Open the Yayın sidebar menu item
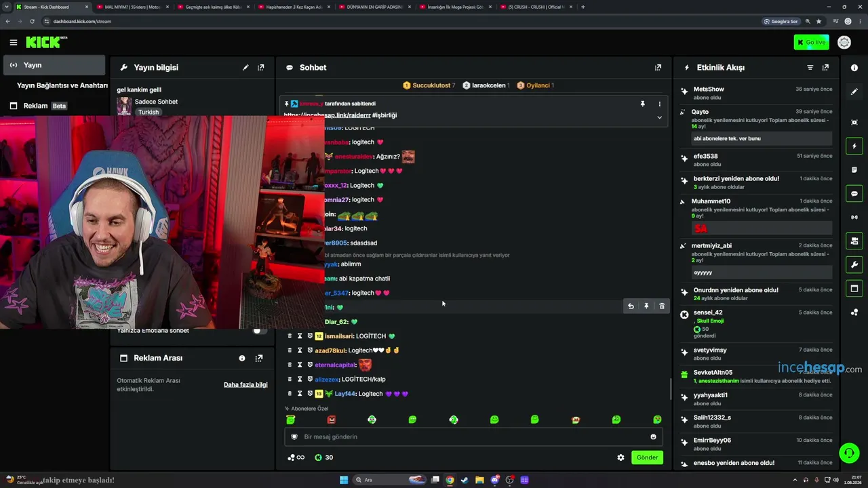This screenshot has width=868, height=488. pos(54,65)
